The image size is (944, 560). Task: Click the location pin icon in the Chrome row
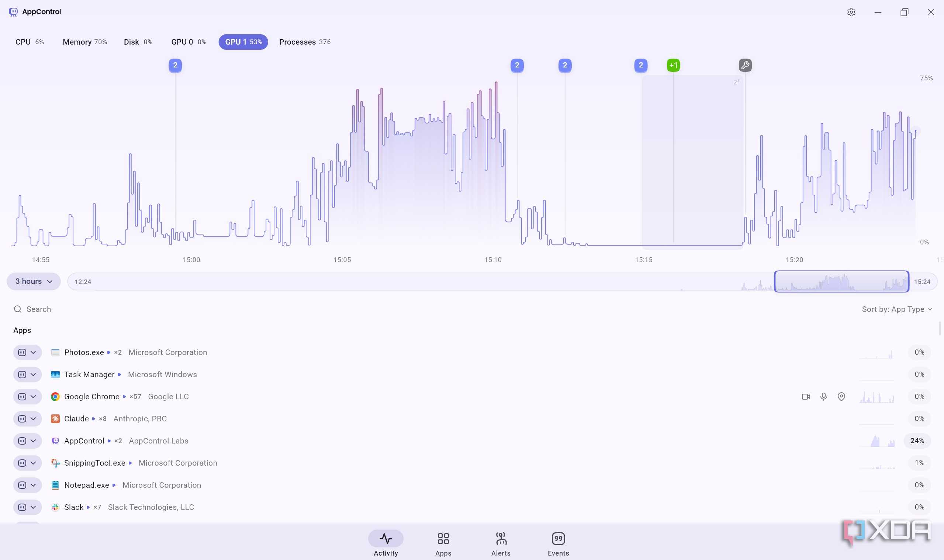pyautogui.click(x=841, y=397)
